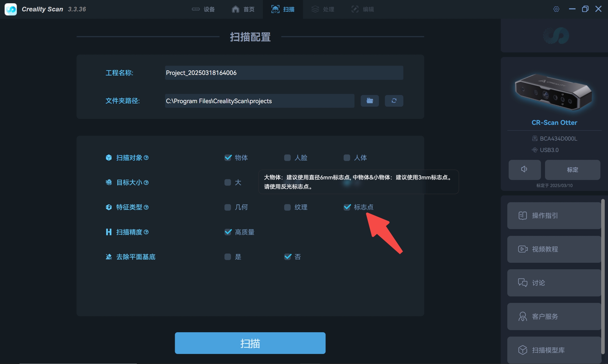Viewport: 608px width, 364px height.
Task: Toggle the 纹理 feature checkbox
Action: 287,207
